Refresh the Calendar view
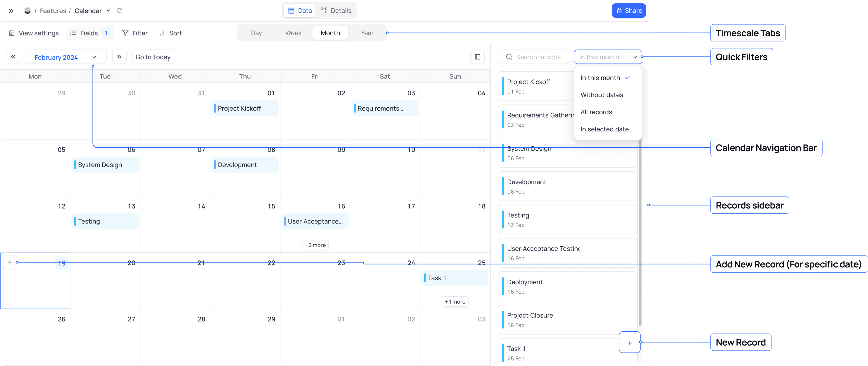This screenshot has width=868, height=366. click(119, 10)
